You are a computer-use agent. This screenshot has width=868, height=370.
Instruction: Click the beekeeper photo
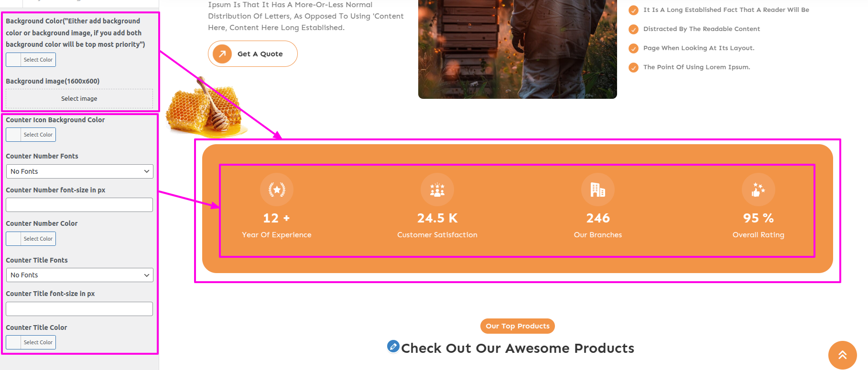517,48
